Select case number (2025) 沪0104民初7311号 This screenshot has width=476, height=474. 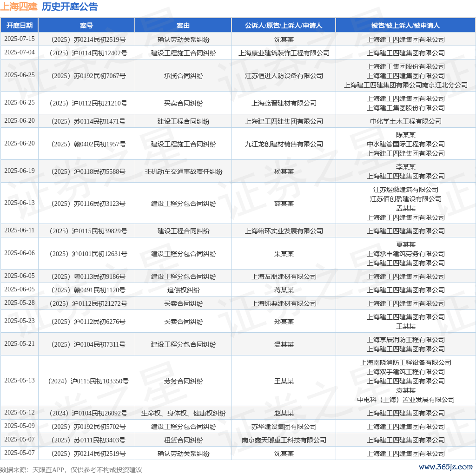click(x=88, y=344)
